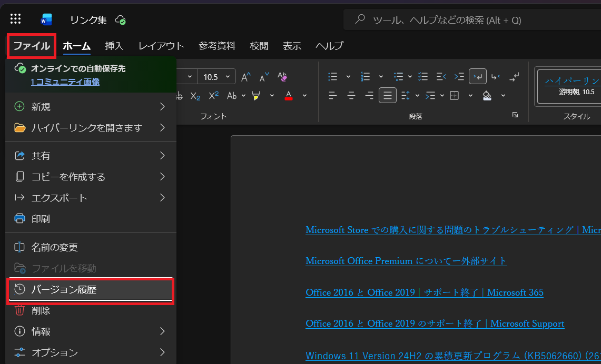This screenshot has height=364, width=601.
Task: Open the font size 10.5 dropdown
Action: [x=216, y=77]
